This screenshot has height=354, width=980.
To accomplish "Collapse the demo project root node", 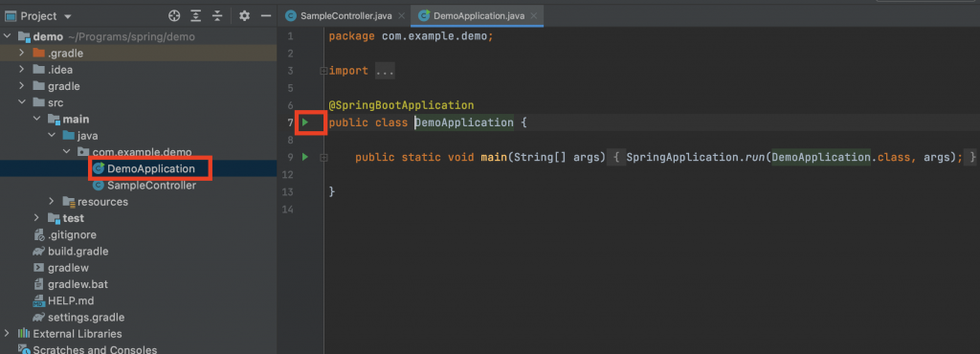I will [x=7, y=37].
